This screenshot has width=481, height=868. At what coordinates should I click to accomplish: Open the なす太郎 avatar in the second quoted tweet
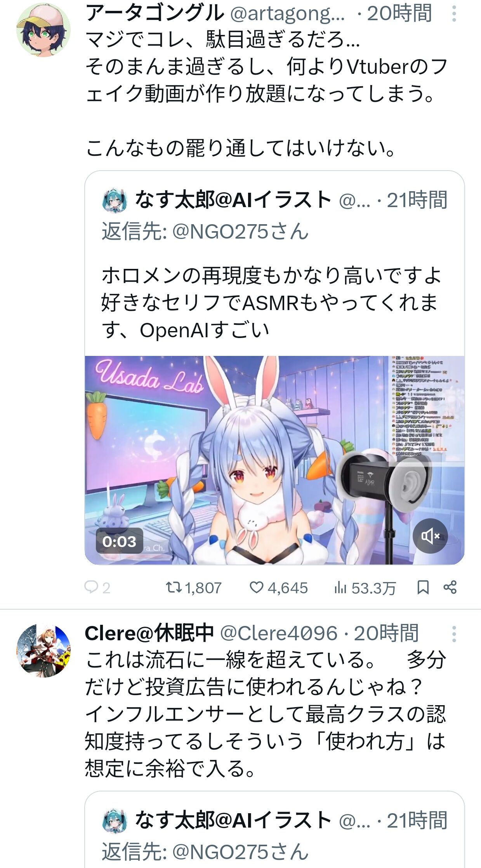coord(115,821)
